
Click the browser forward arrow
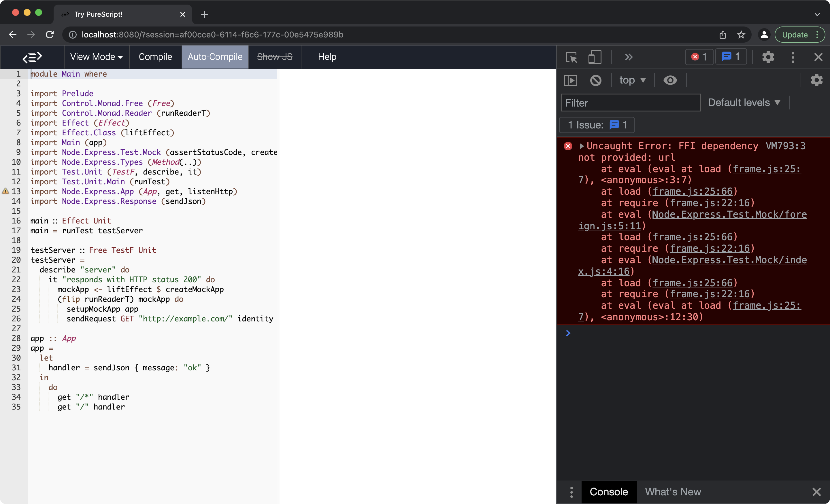coord(31,35)
